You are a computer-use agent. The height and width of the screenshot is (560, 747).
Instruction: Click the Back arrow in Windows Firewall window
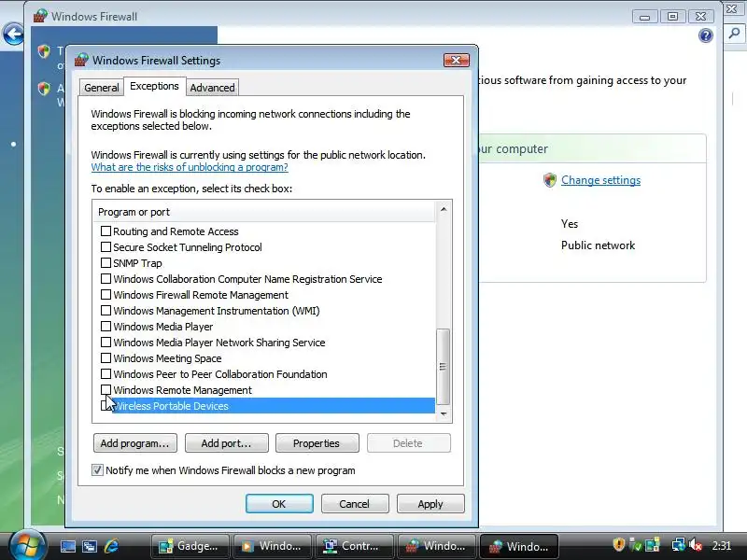(13, 35)
